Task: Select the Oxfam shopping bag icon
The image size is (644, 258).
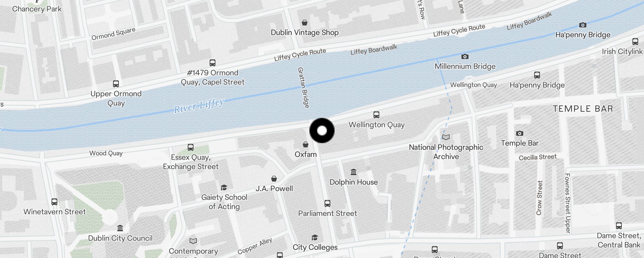Action: coord(306,144)
